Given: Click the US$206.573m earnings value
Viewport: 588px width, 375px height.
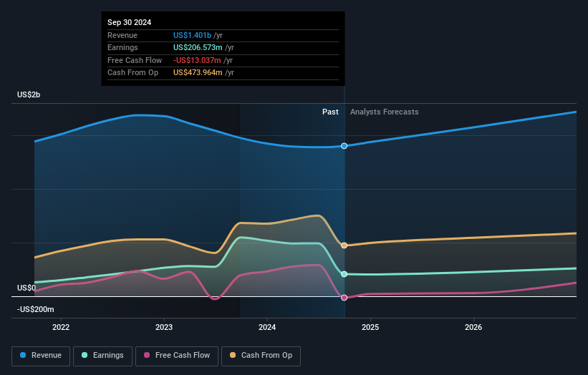Looking at the screenshot, I should pyautogui.click(x=198, y=47).
